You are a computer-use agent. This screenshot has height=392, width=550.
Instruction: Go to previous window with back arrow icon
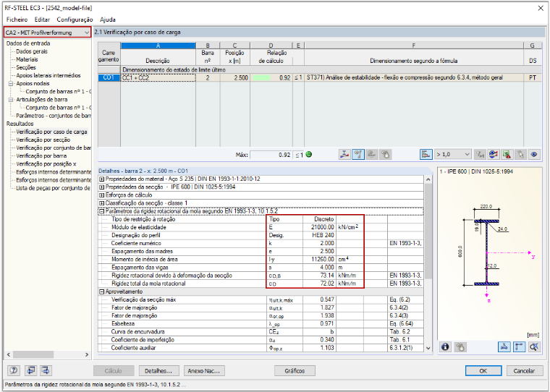coord(32,370)
